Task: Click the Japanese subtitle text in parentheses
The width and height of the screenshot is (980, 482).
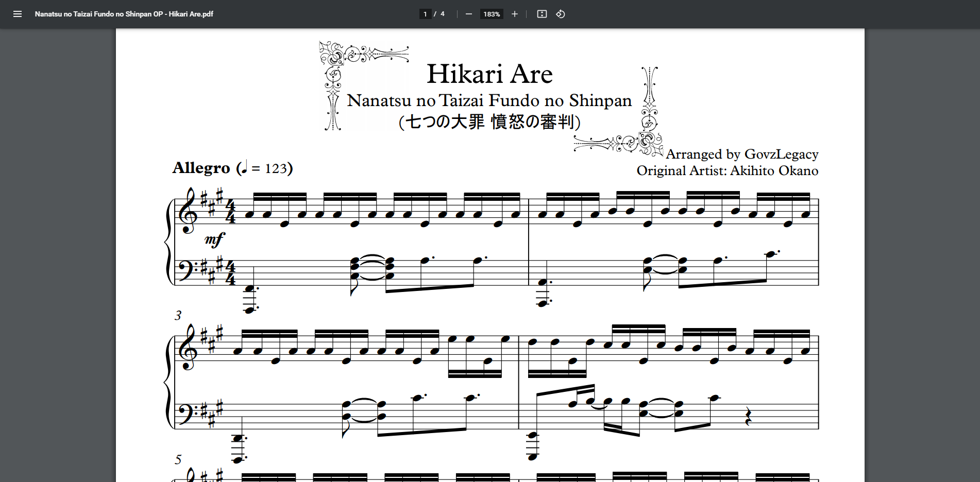Action: tap(489, 122)
